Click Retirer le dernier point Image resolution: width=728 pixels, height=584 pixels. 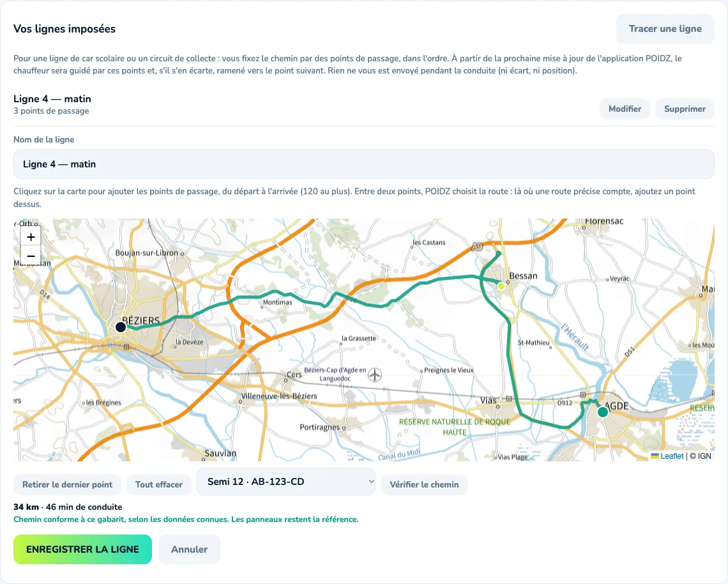[67, 484]
